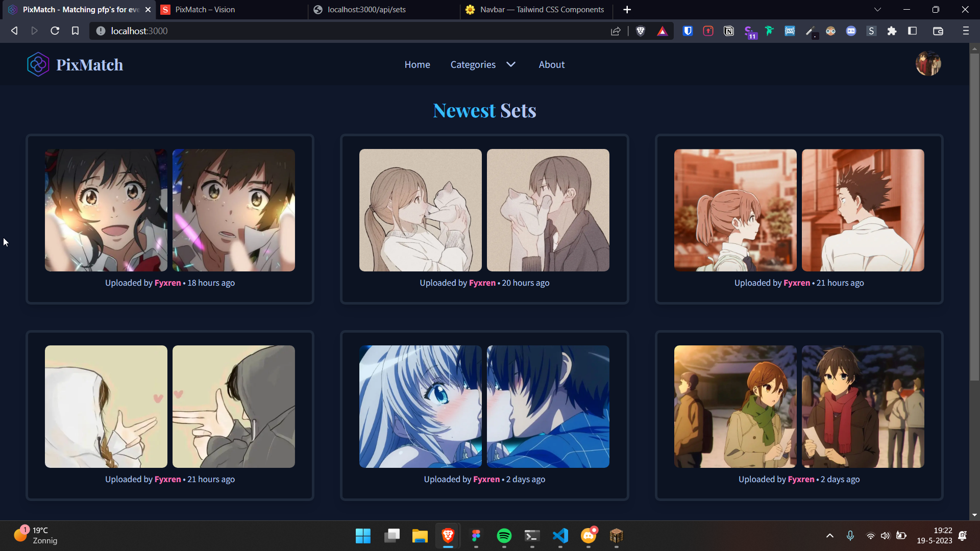The height and width of the screenshot is (551, 980).
Task: Click the Brave Rewards triangle icon
Action: pyautogui.click(x=662, y=31)
